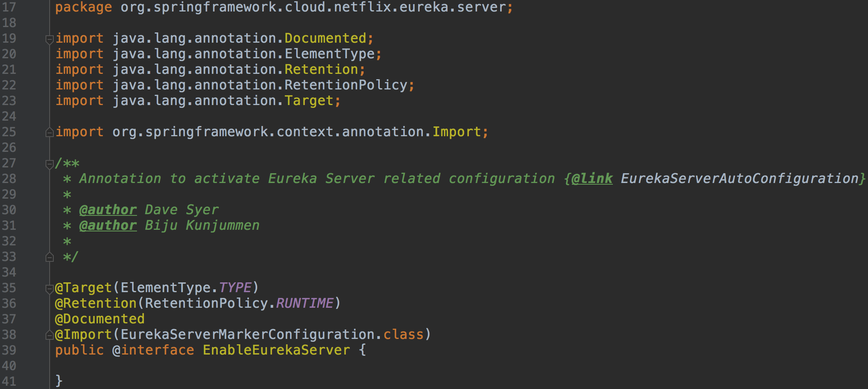Click line number 17 in the gutter
This screenshot has width=868, height=389.
9,7
